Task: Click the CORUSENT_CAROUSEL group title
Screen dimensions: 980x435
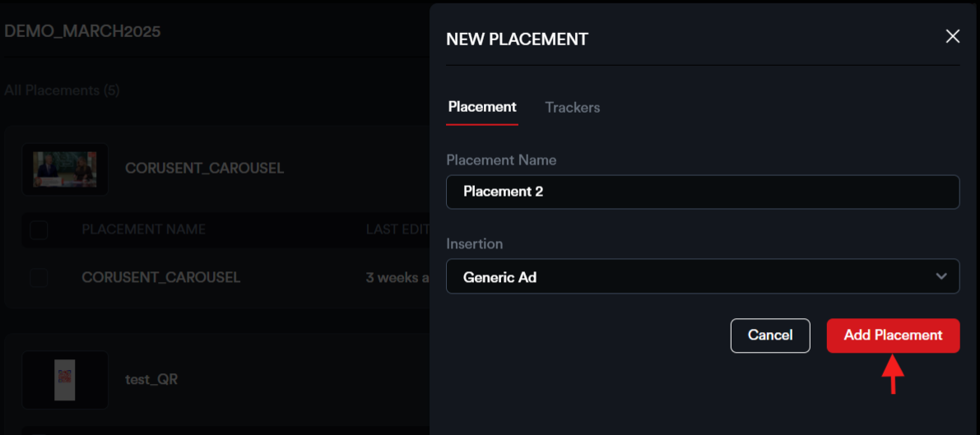Action: [204, 169]
